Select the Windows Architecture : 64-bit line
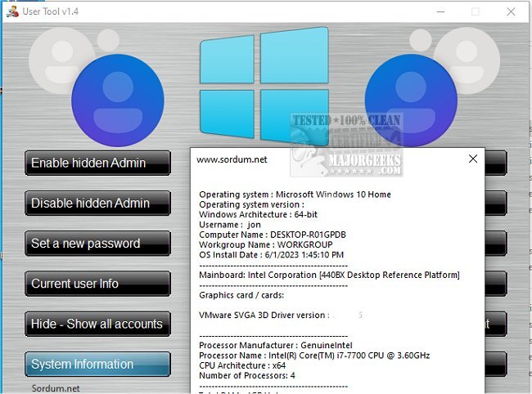The height and width of the screenshot is (394, 532). (258, 214)
